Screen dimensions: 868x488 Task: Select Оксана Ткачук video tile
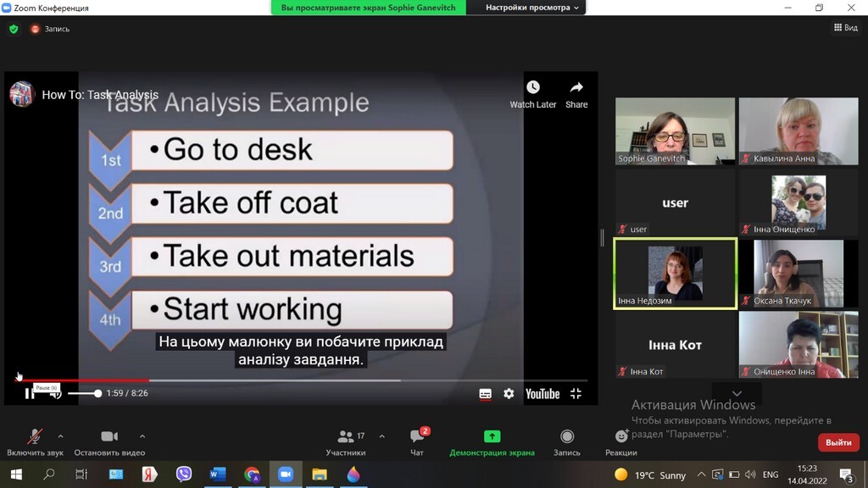tap(798, 274)
